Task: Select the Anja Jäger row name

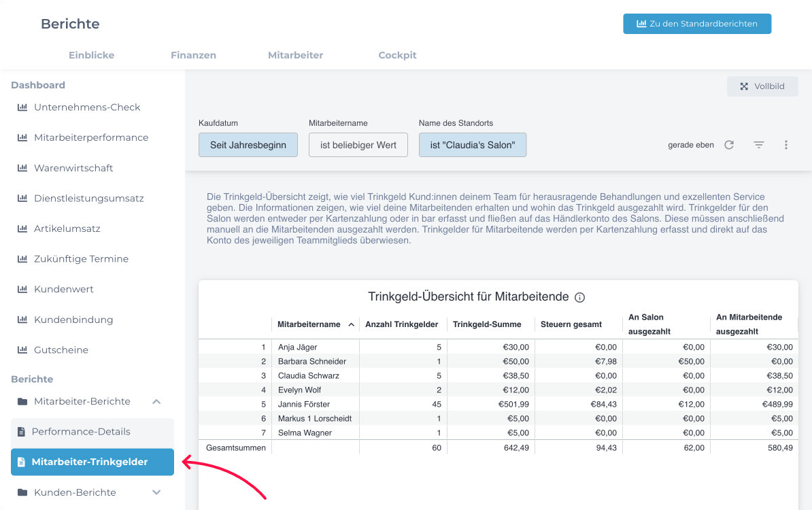Action: click(x=298, y=347)
